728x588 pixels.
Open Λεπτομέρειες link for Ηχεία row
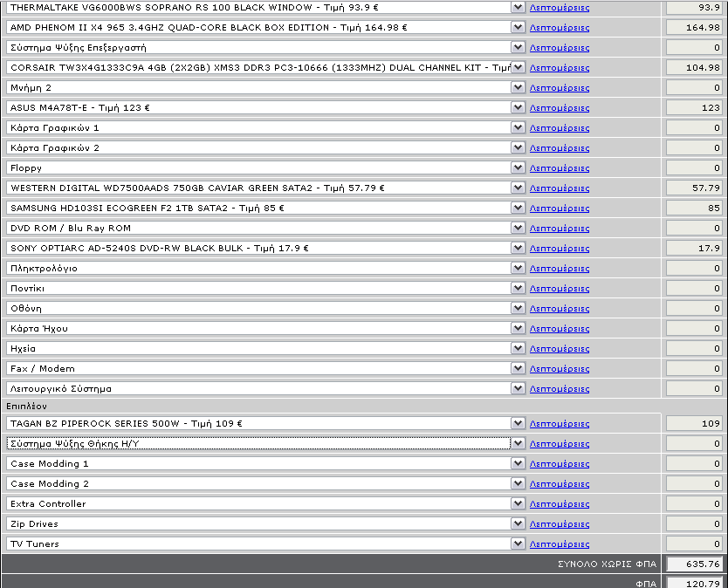[x=560, y=349]
